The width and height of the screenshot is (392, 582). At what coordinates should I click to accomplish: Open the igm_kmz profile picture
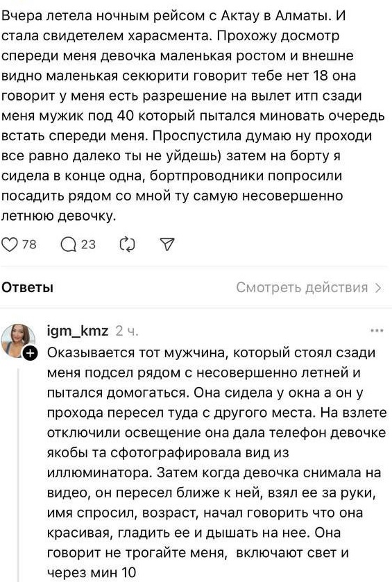(18, 341)
